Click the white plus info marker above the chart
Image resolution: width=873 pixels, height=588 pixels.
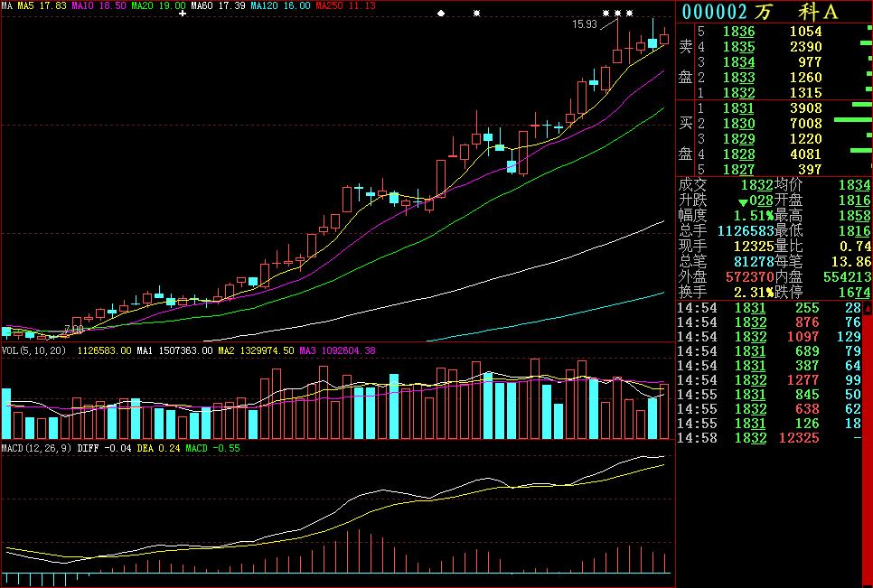pyautogui.click(x=182, y=13)
